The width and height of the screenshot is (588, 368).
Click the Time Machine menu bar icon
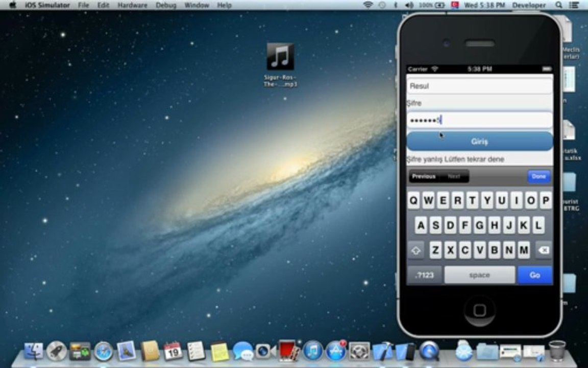(x=382, y=5)
